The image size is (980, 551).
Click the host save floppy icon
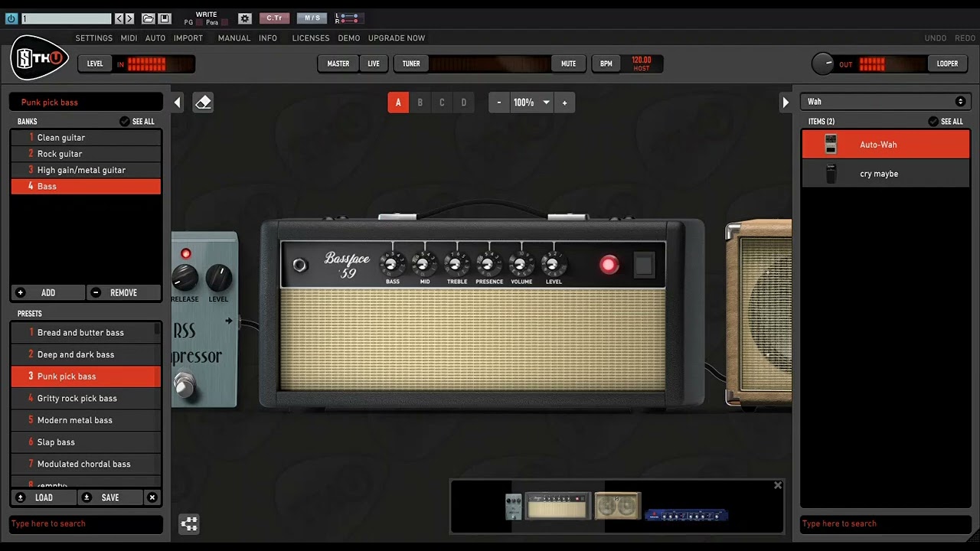pos(164,18)
